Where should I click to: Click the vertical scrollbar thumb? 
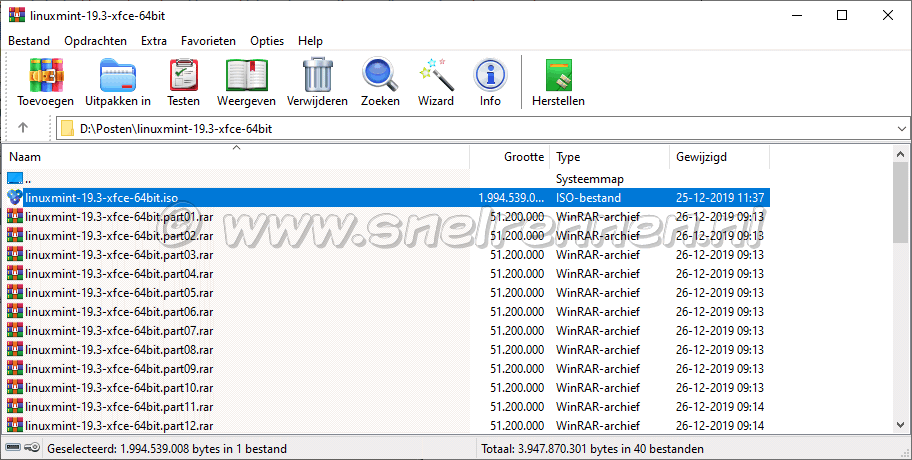900,202
